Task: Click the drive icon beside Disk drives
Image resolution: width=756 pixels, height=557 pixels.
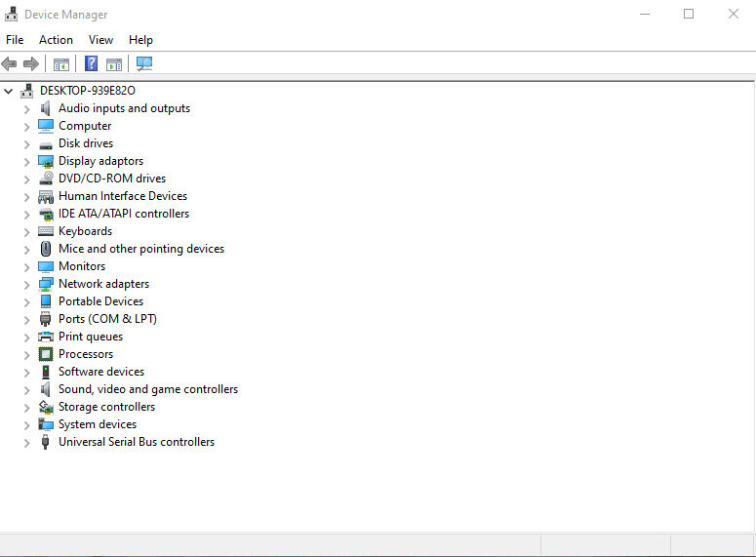Action: (x=46, y=144)
